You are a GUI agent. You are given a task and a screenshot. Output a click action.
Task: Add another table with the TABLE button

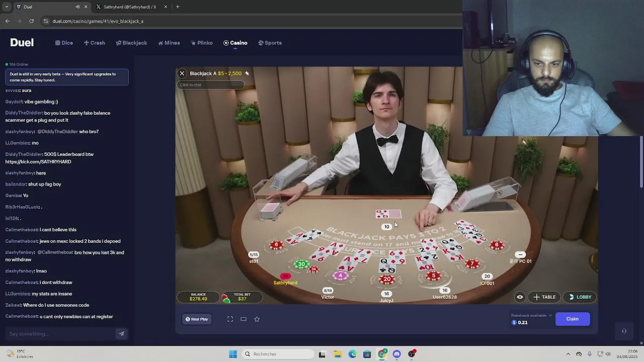coord(544,297)
